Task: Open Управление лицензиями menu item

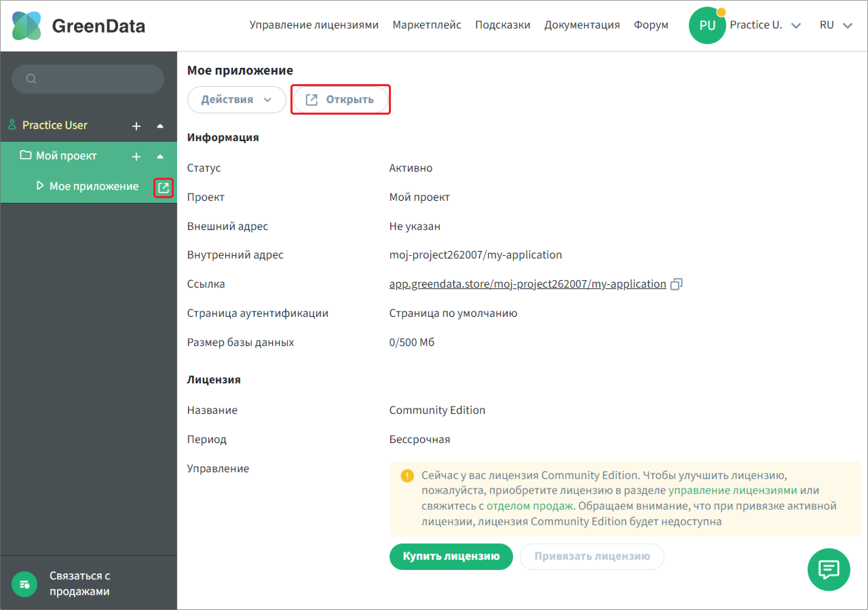Action: point(314,25)
